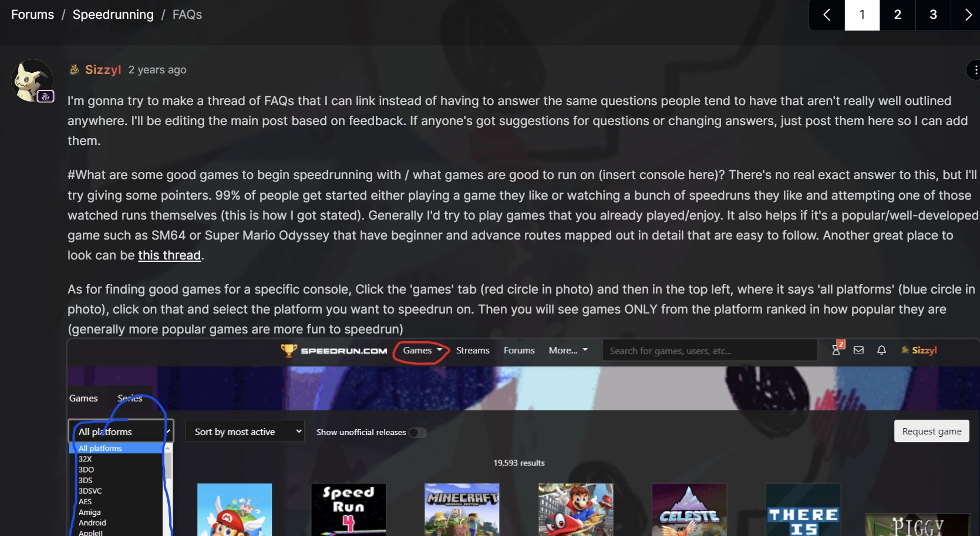The image size is (980, 536).
Task: Click the supporter badge on avatar
Action: point(46,96)
